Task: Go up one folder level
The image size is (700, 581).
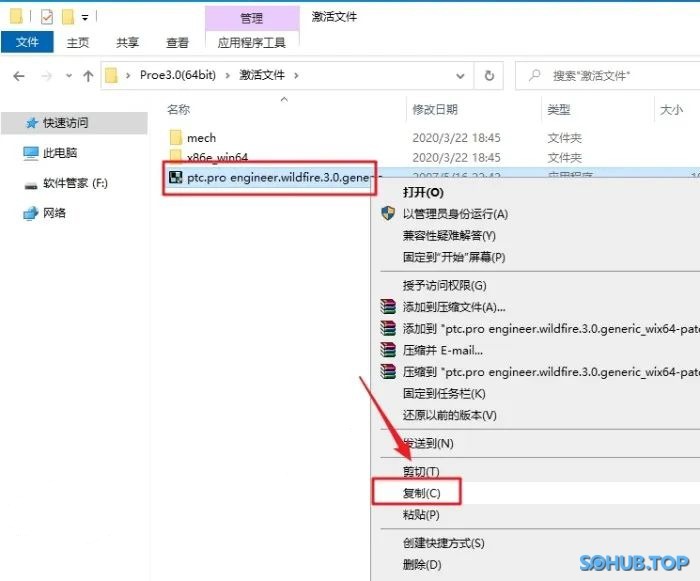Action: click(88, 76)
